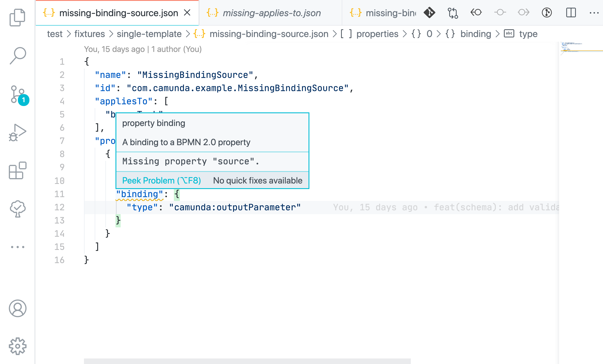Click inline blame annotation on line 12
The image size is (603, 364).
(446, 207)
